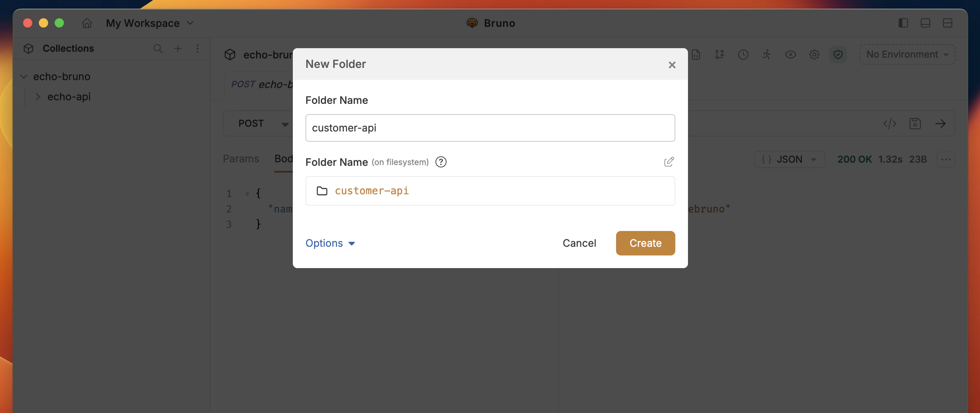Viewport: 980px width, 413px height.
Task: Click the help question mark beside Folder Name
Action: (441, 162)
